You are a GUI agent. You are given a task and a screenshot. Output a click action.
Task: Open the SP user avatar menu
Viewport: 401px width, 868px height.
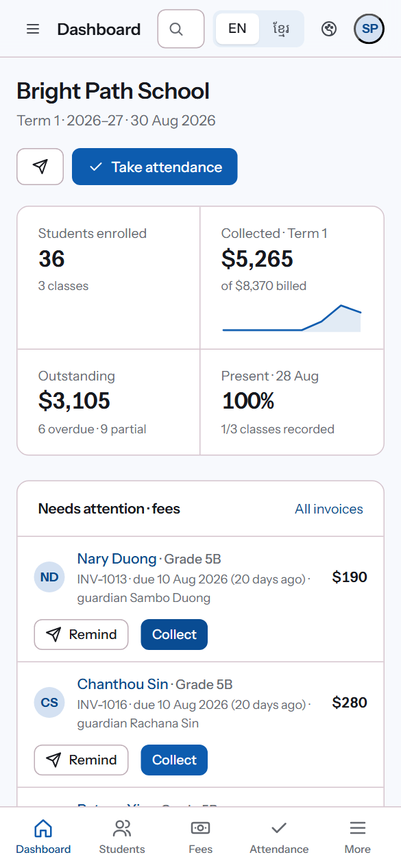pos(369,29)
